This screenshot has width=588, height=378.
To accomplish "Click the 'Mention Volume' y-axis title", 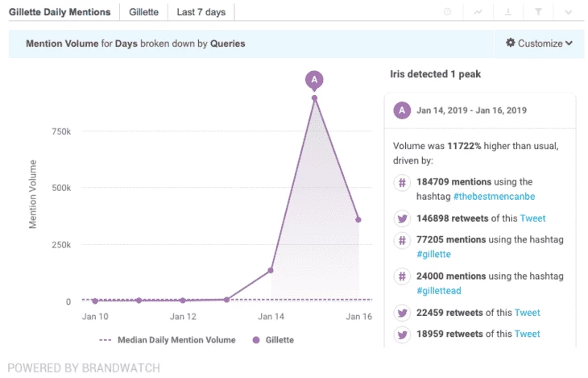I will (33, 194).
